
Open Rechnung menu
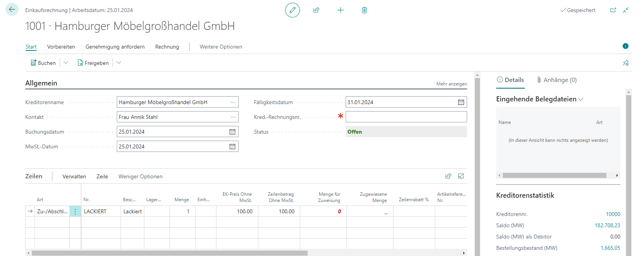[167, 47]
